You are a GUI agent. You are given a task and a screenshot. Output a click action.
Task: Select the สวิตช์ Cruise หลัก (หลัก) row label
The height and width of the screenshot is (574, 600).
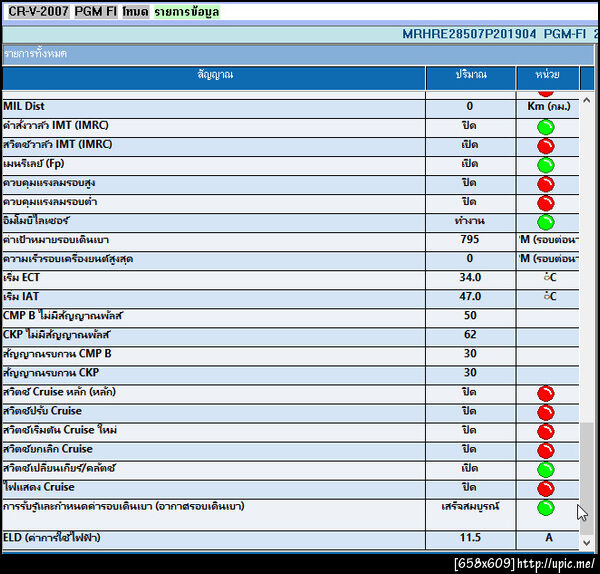59,392
